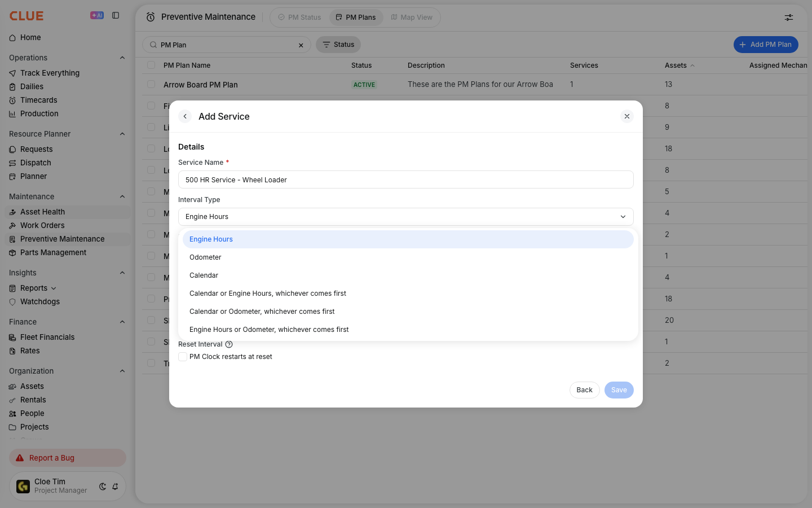
Task: Open Requests under Resource Planner
Action: pos(36,149)
